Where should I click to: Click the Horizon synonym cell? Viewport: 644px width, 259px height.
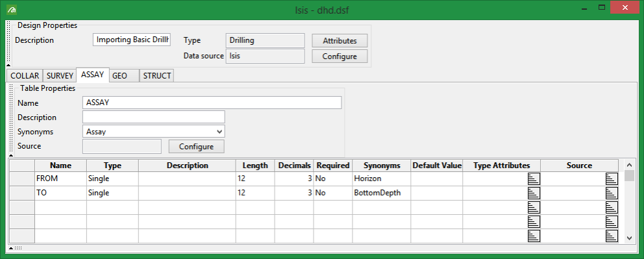pos(382,179)
